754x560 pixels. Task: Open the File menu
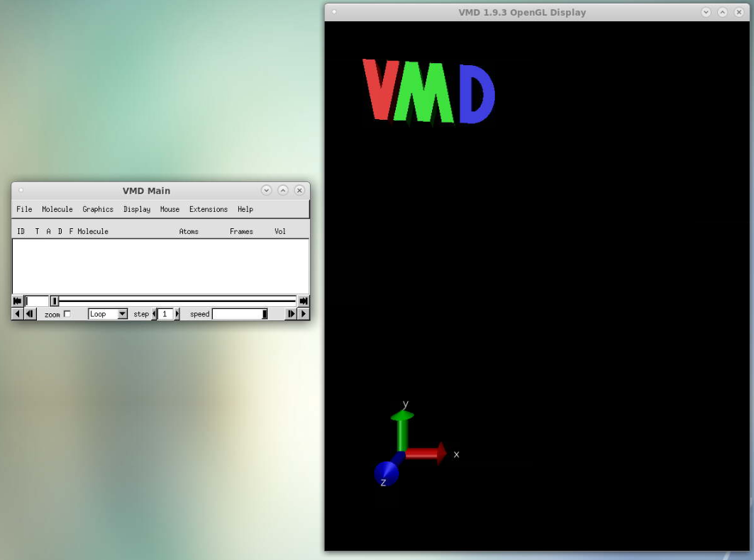coord(24,209)
